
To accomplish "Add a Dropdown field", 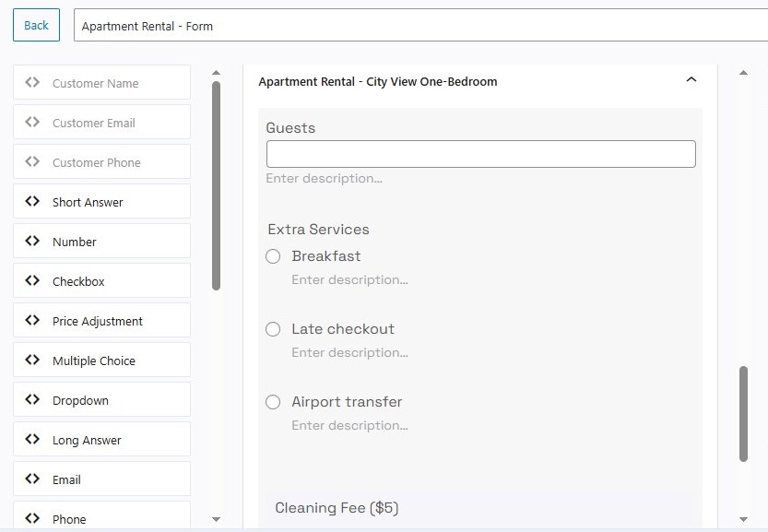I will [x=101, y=399].
